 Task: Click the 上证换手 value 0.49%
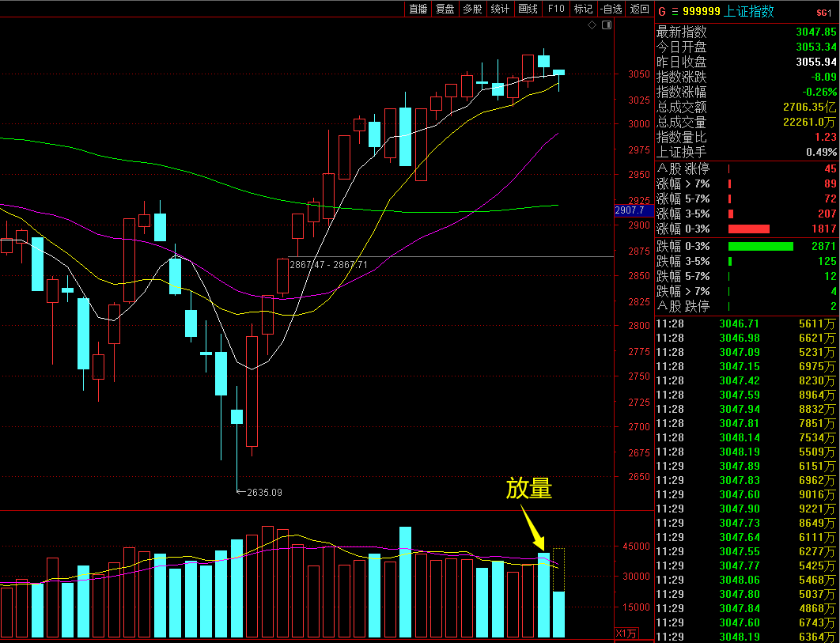click(x=821, y=152)
